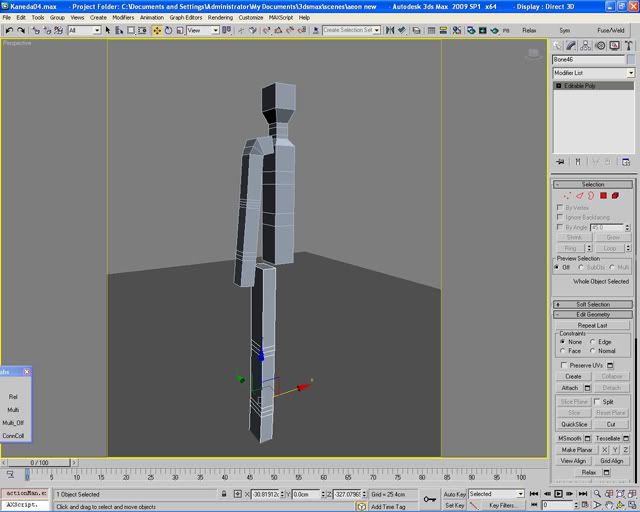Open the MAXScript menu
The image size is (640, 512).
(x=281, y=18)
